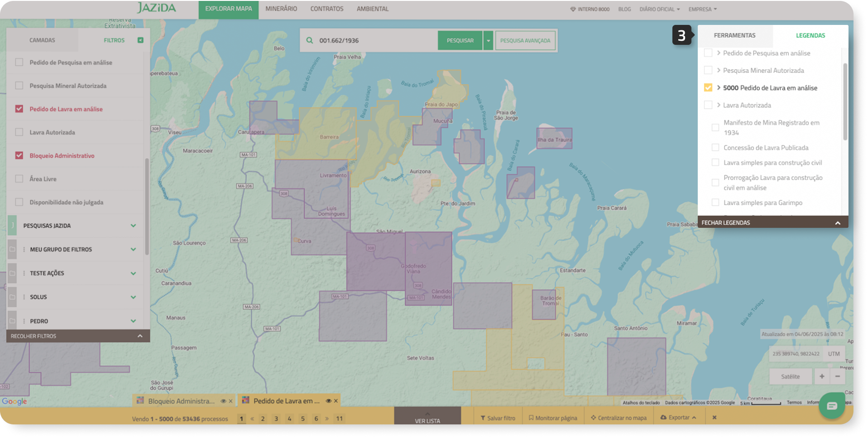The image size is (868, 438).
Task: Click Ver Lista button
Action: 427,417
